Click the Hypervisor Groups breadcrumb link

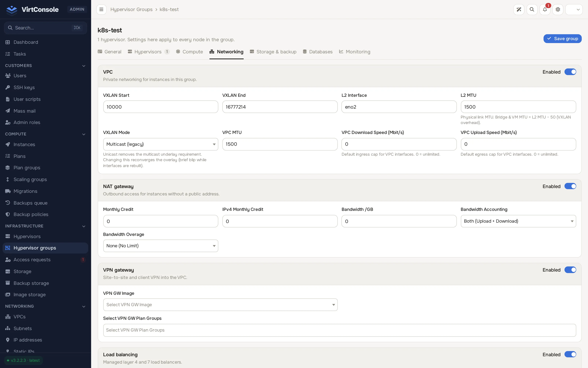[x=131, y=10]
